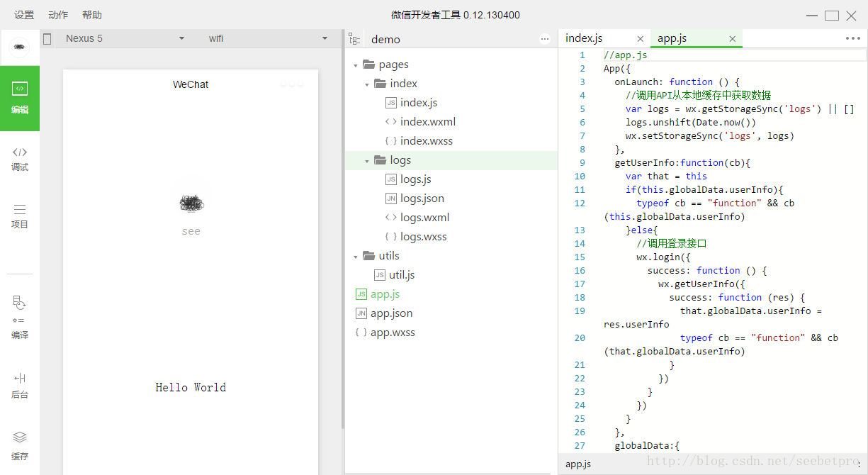
Task: Maximize the developer tools window
Action: pyautogui.click(x=832, y=15)
